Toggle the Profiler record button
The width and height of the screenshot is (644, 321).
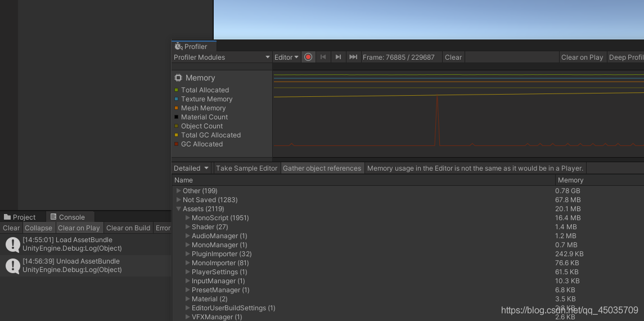(x=308, y=57)
